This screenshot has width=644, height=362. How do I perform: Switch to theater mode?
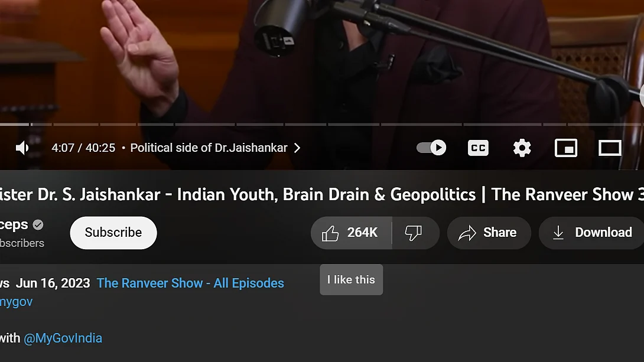click(x=610, y=148)
